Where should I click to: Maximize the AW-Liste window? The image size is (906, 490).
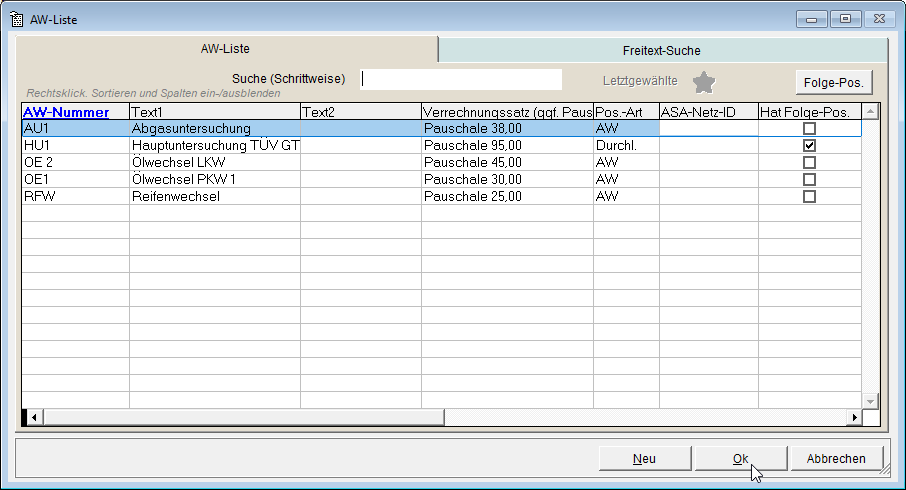845,19
